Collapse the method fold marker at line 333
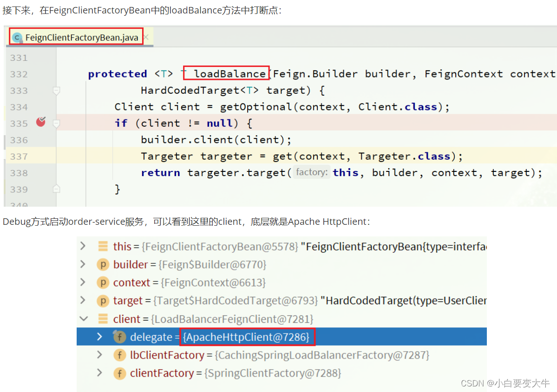Screen dimensions: 557x392 (x=56, y=91)
